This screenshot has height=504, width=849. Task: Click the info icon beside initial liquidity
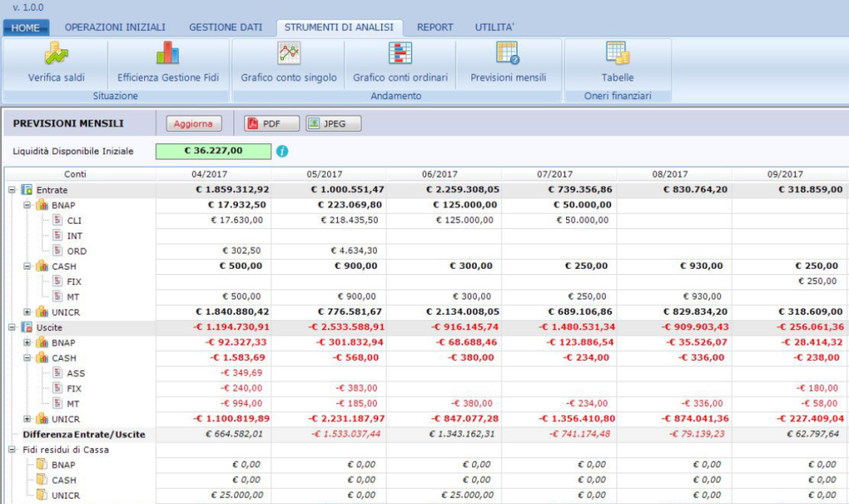coord(282,151)
